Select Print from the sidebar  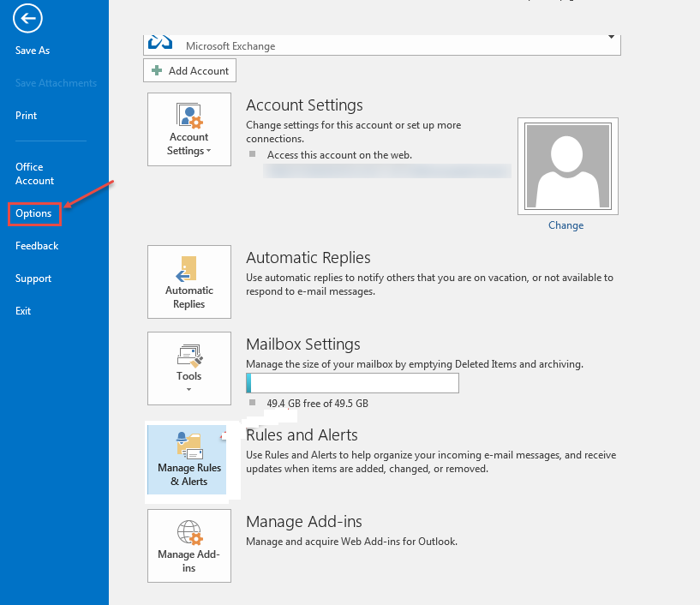(26, 115)
